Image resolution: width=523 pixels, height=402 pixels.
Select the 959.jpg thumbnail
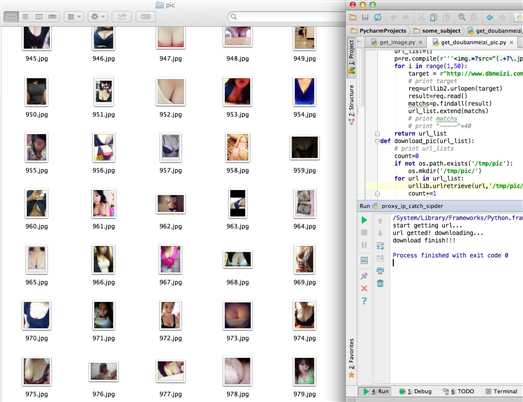[305, 147]
